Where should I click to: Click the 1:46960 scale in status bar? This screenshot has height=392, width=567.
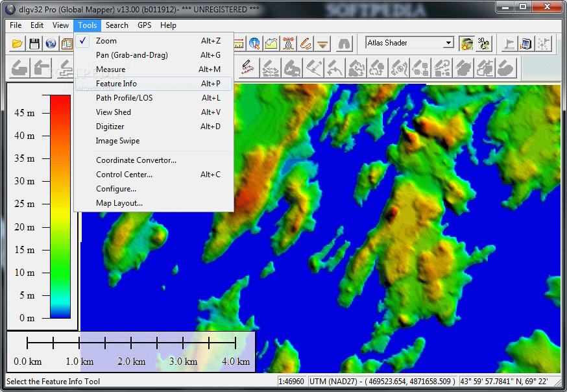point(291,381)
